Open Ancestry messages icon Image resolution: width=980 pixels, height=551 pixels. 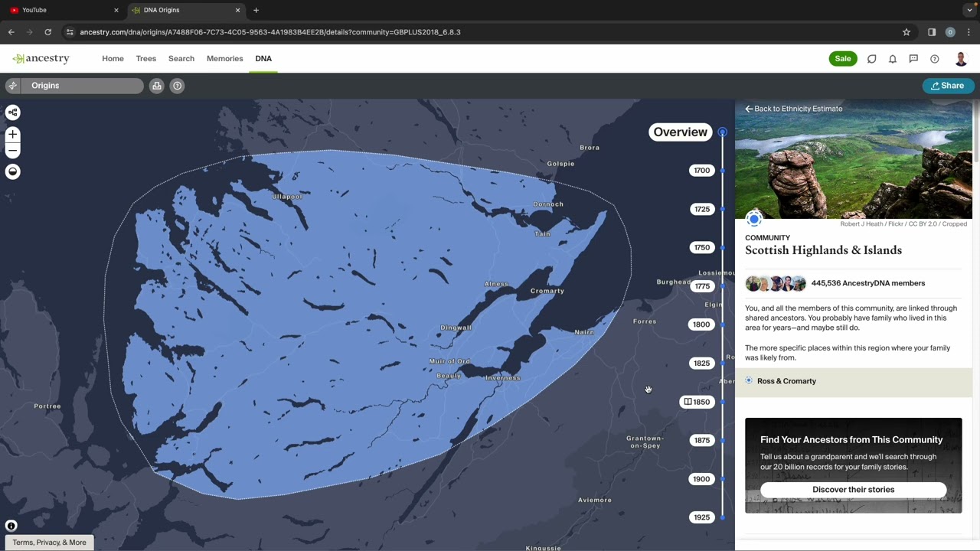click(x=913, y=59)
